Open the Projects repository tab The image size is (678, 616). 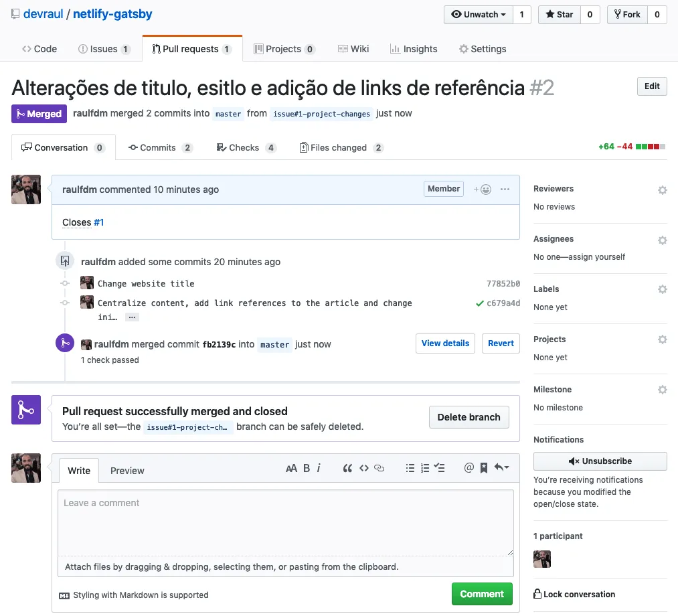[x=284, y=49]
